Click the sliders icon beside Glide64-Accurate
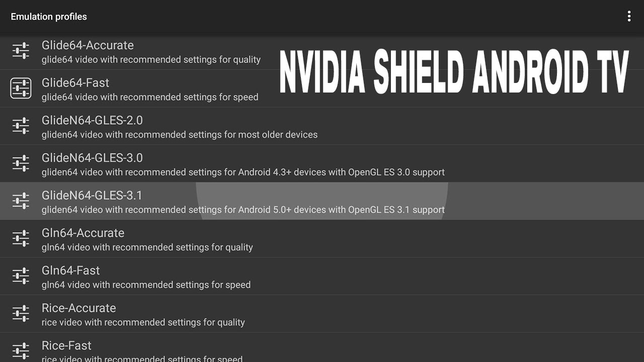This screenshot has width=644, height=362. coord(21,51)
